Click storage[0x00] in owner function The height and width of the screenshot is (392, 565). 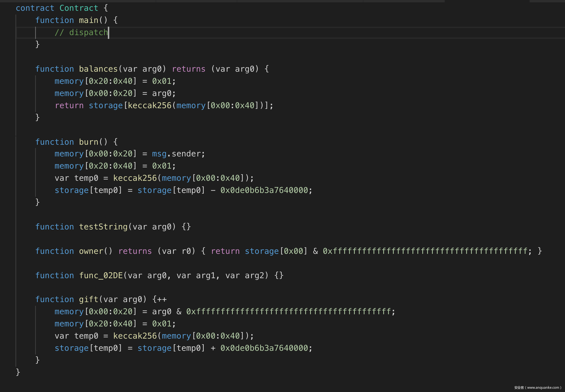click(276, 251)
